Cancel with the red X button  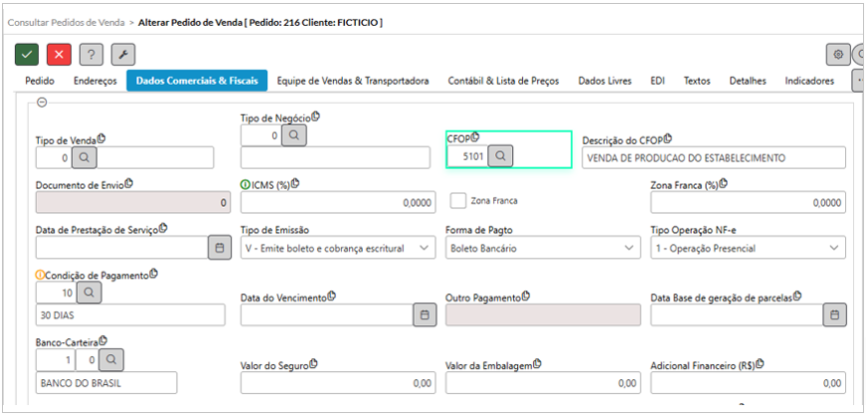click(x=59, y=55)
